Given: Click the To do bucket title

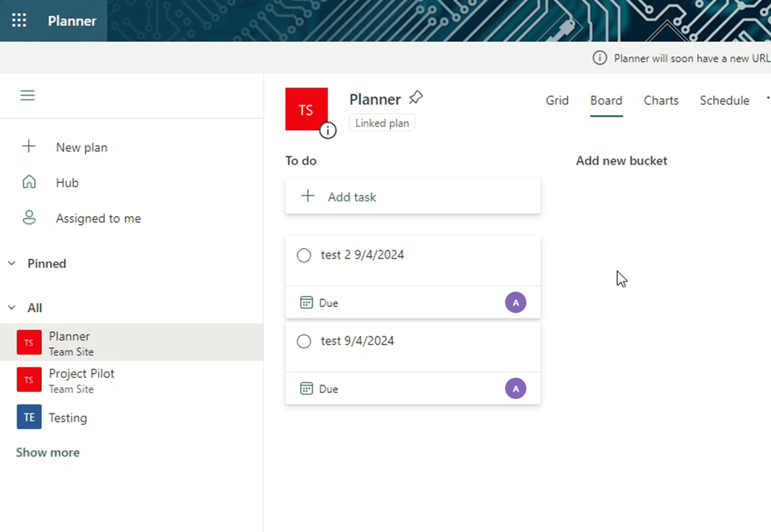Looking at the screenshot, I should (301, 161).
